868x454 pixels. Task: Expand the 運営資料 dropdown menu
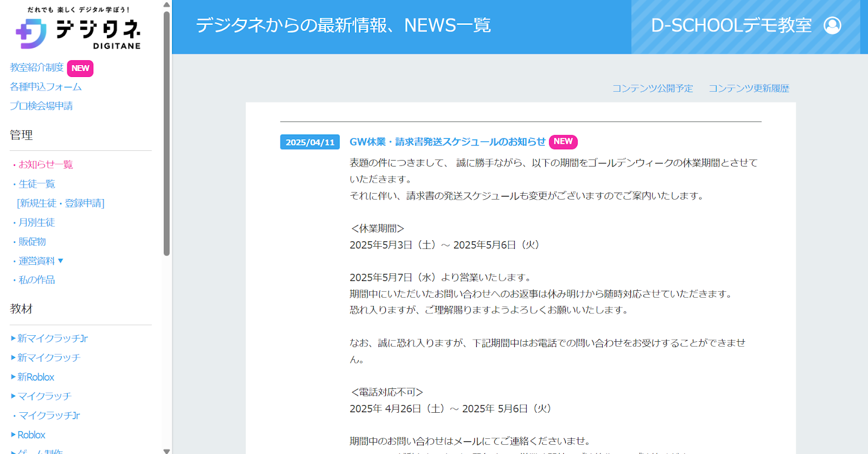click(60, 261)
